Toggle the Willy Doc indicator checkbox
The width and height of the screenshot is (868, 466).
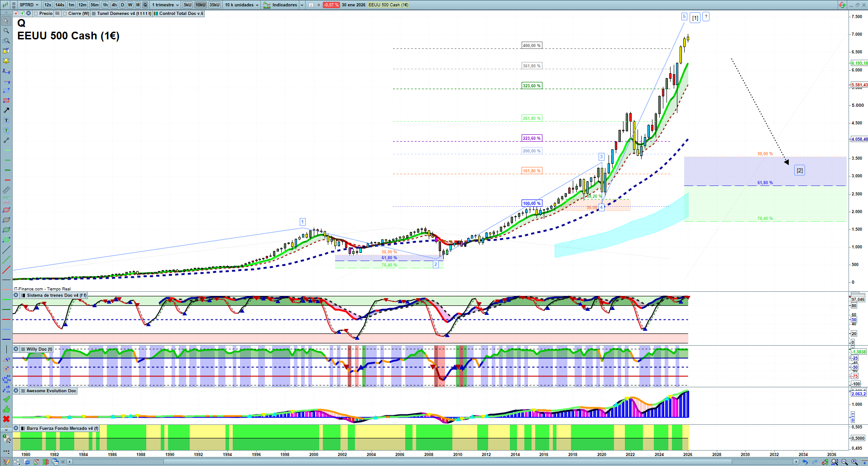[x=23, y=349]
